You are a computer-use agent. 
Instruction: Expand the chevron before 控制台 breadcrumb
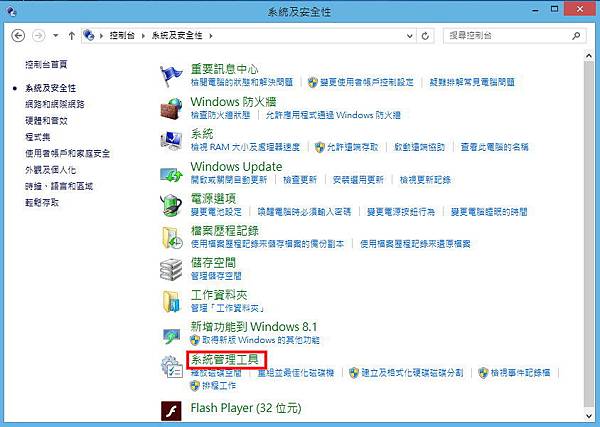[101, 36]
